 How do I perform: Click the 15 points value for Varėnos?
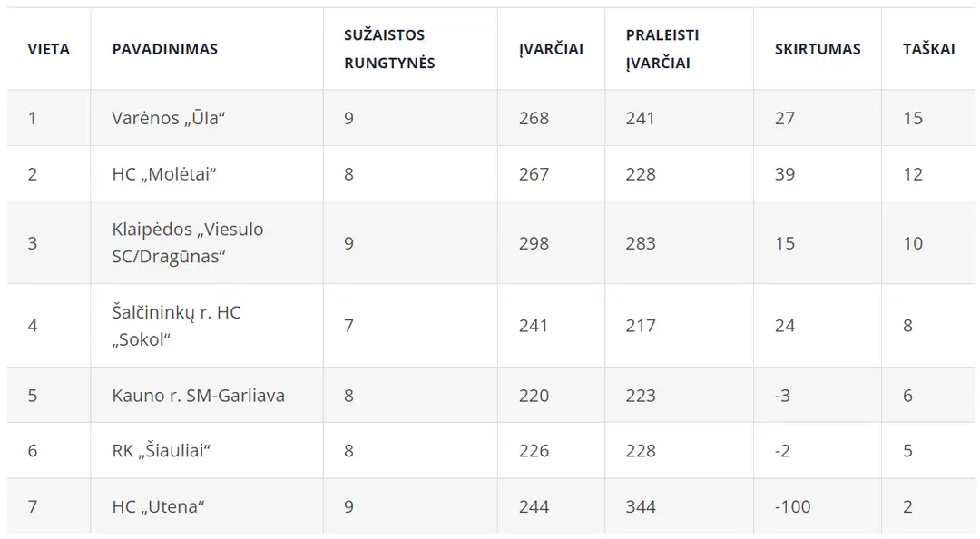click(913, 118)
